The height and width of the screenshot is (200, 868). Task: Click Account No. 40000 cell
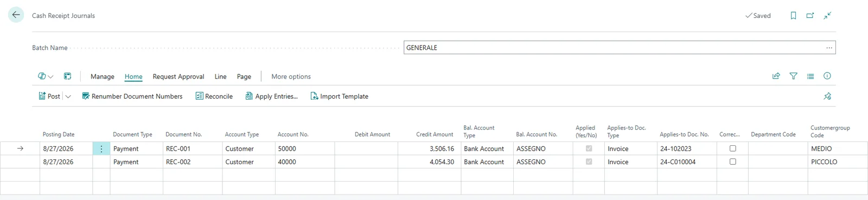tap(305, 162)
